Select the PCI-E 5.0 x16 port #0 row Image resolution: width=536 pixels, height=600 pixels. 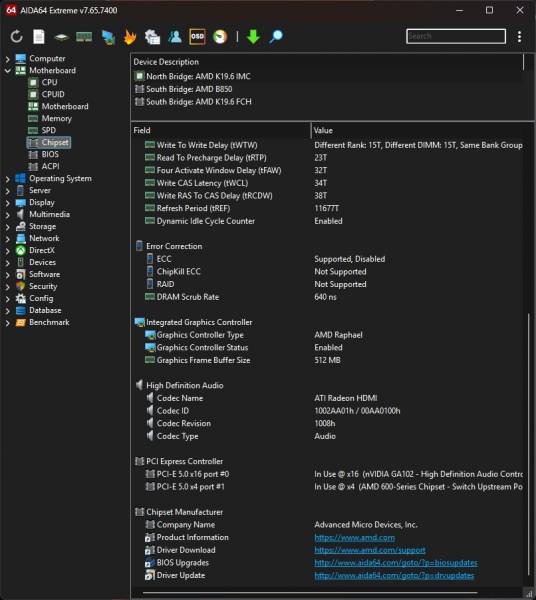pyautogui.click(x=327, y=474)
